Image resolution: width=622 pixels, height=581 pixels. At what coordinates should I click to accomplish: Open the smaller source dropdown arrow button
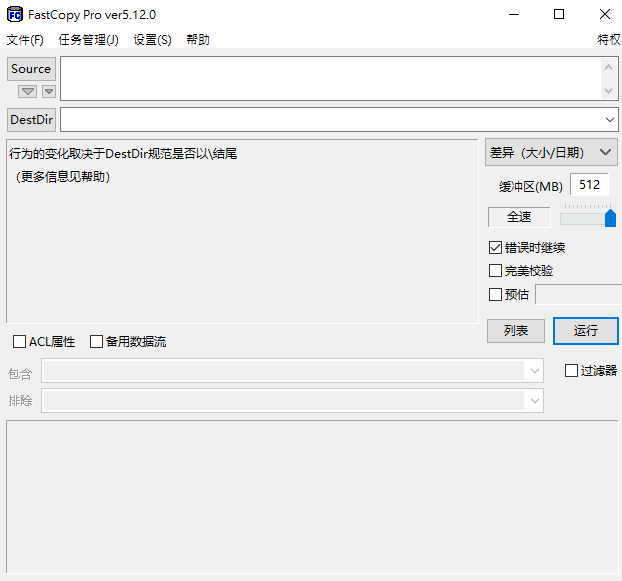[x=49, y=92]
